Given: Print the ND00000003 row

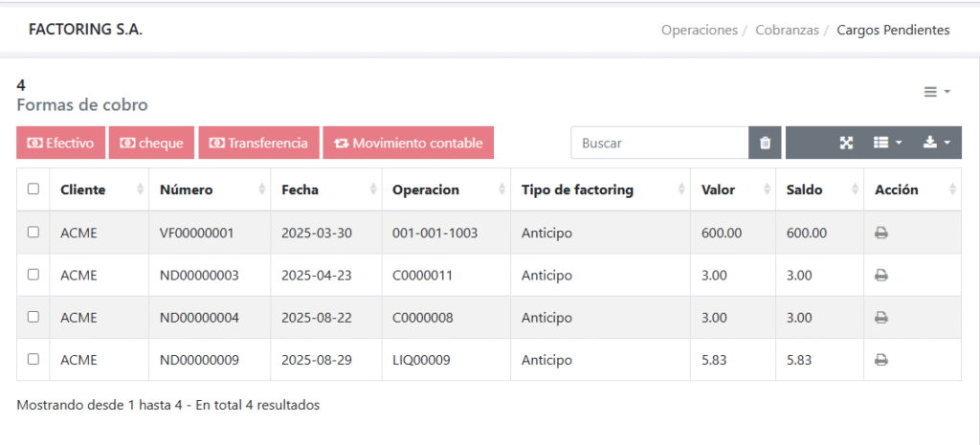Looking at the screenshot, I should point(881,275).
